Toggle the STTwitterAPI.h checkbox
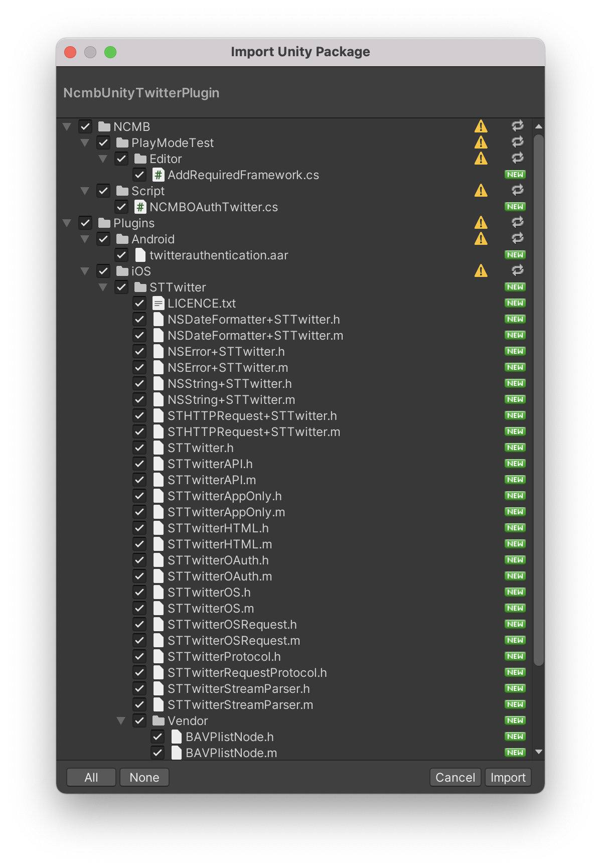 [139, 464]
